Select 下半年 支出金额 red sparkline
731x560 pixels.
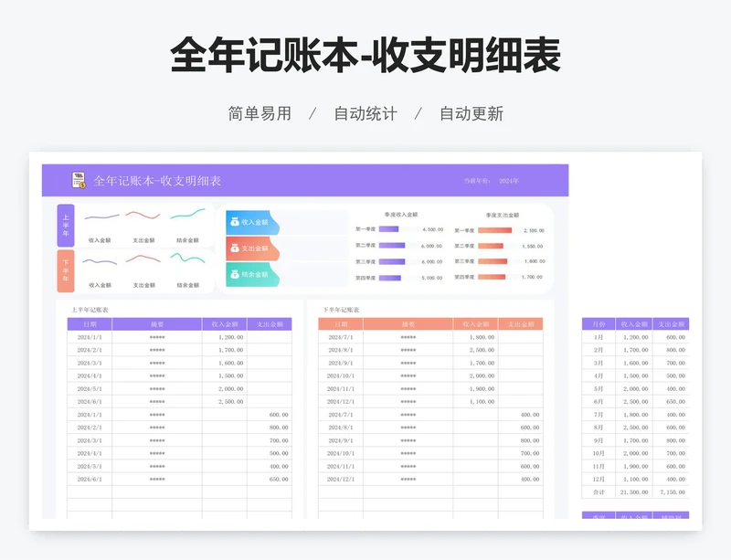point(143,259)
